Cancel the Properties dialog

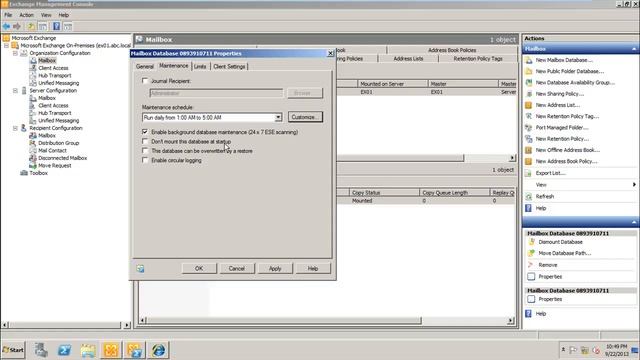237,269
